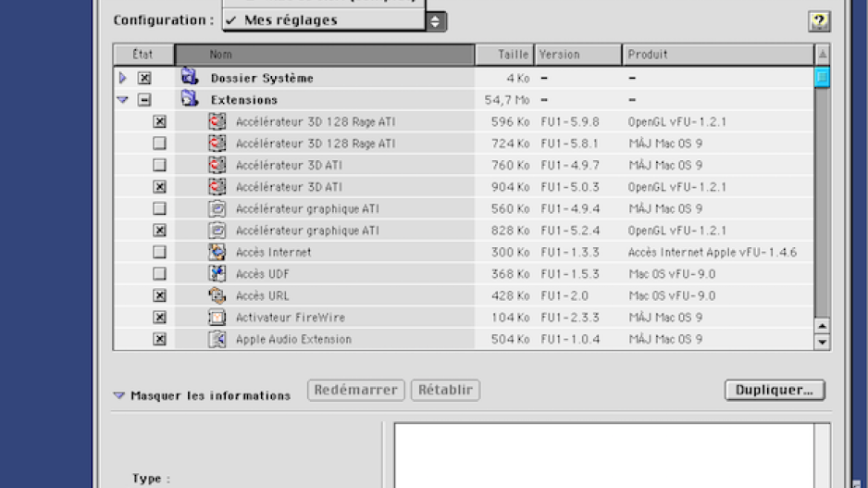Choose Mes réglages in configuration menu

coord(325,20)
